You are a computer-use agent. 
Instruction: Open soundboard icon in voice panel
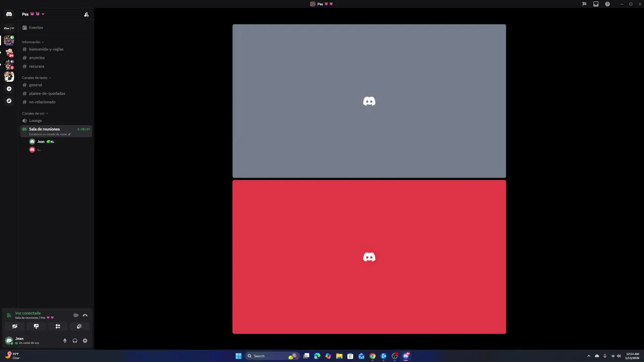coord(79,326)
